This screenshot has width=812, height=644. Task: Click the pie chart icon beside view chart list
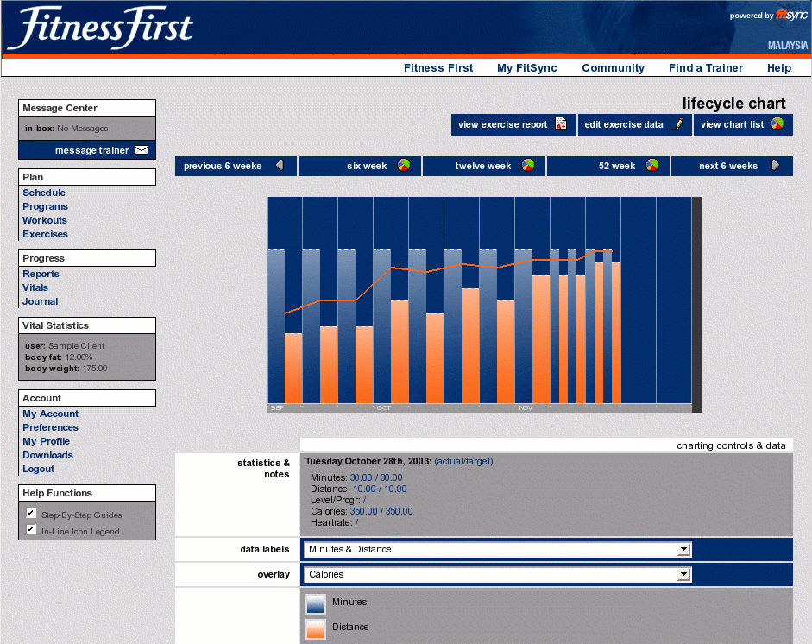click(777, 123)
